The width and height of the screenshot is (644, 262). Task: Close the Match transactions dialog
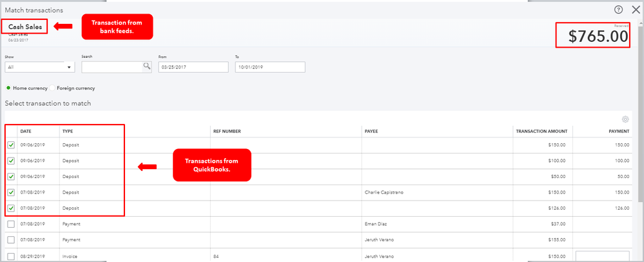coord(636,10)
